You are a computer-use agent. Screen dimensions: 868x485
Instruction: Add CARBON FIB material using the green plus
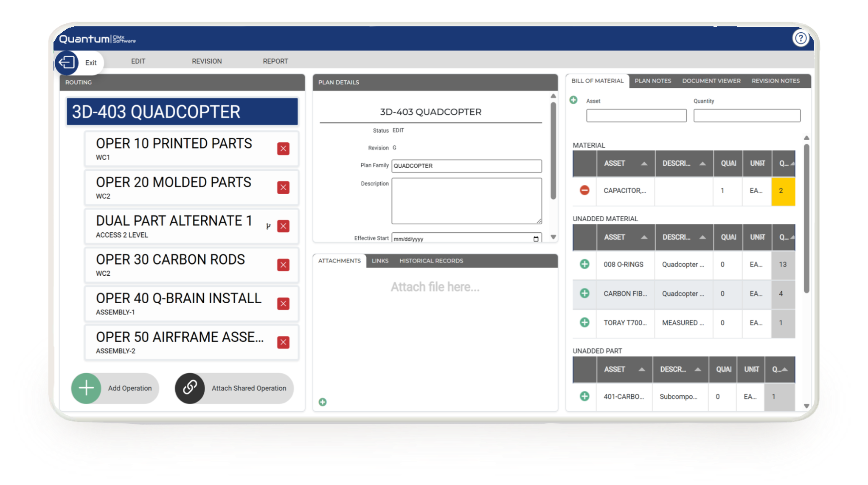click(584, 293)
